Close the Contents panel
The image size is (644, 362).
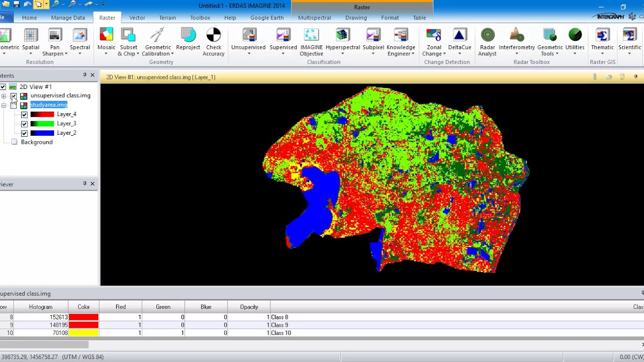point(93,75)
